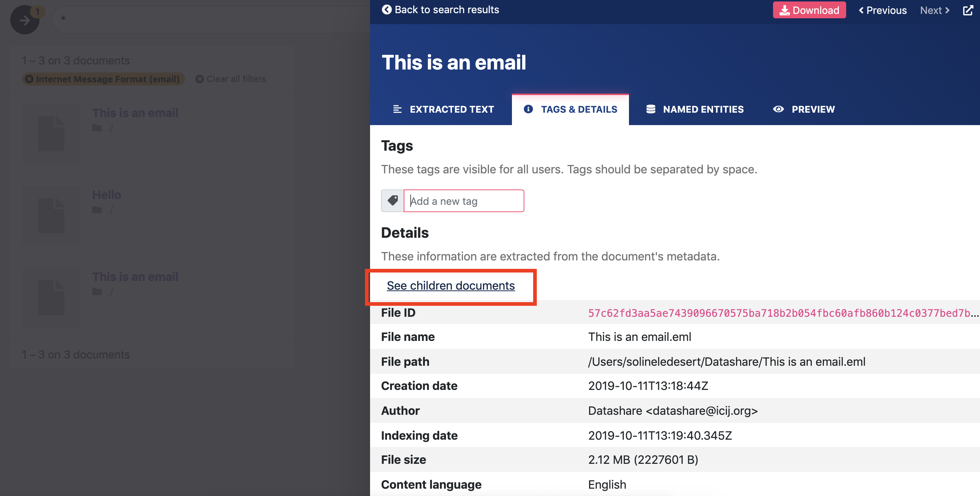Select file name 'This is an email.eml'
Viewport: 980px width, 496px height.
click(x=640, y=337)
